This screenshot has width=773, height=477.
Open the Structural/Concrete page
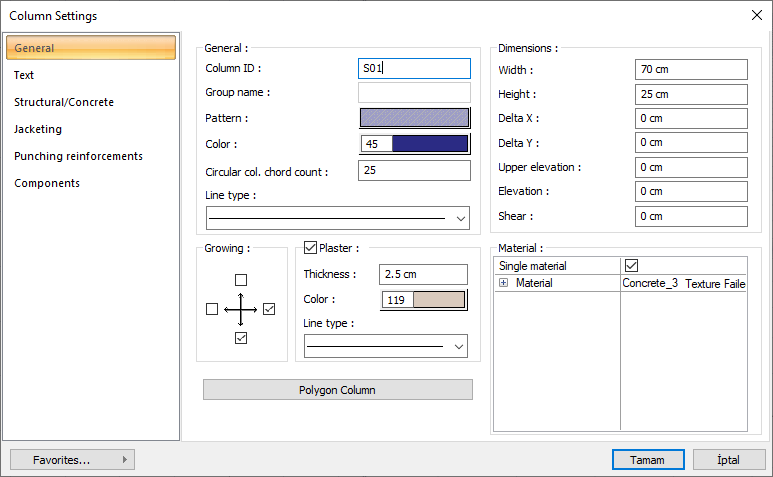coord(64,102)
